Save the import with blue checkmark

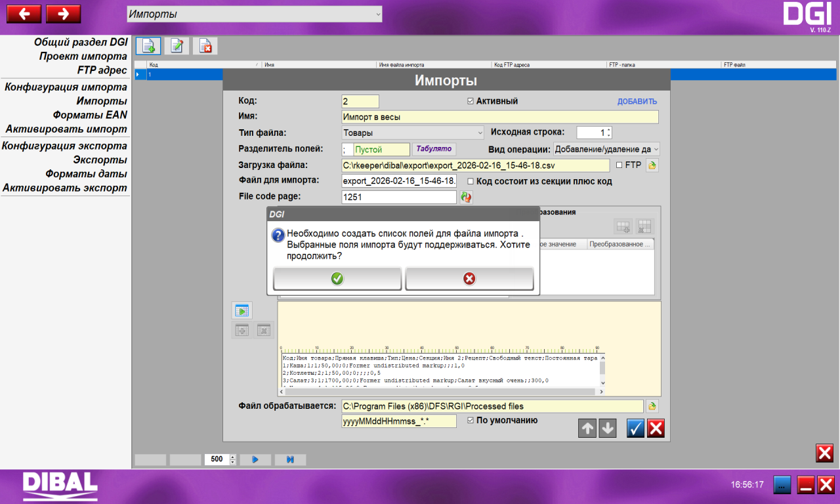pos(635,429)
